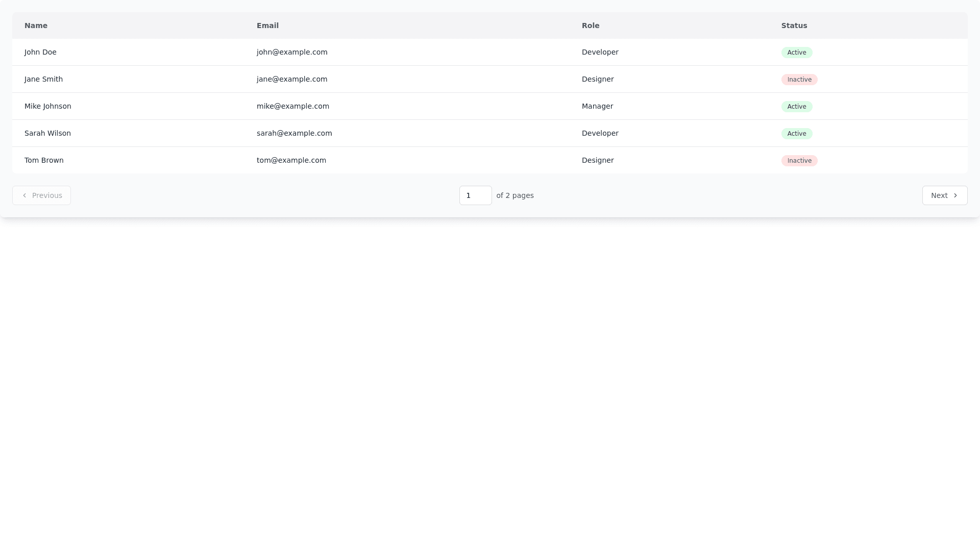The width and height of the screenshot is (980, 551).
Task: Click Mike Johnson's Active status badge
Action: click(x=796, y=107)
